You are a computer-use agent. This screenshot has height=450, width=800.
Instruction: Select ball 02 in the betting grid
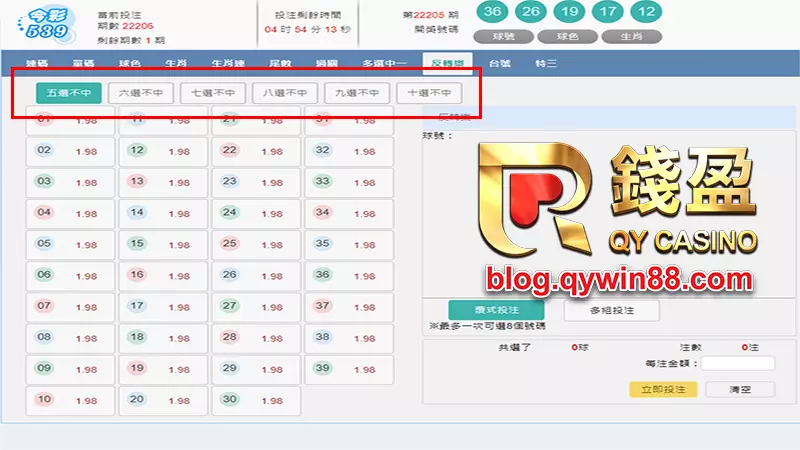coord(44,150)
